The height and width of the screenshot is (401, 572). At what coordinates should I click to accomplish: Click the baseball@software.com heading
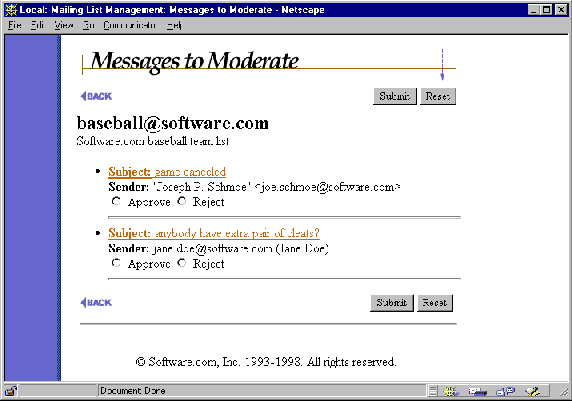[173, 123]
